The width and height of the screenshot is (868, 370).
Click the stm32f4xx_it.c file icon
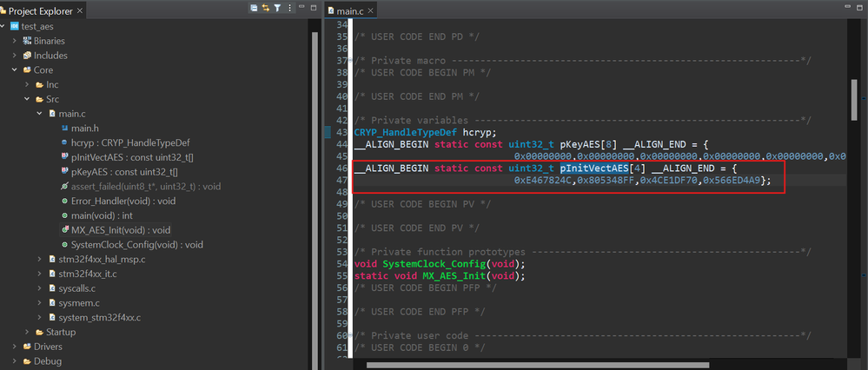point(52,274)
